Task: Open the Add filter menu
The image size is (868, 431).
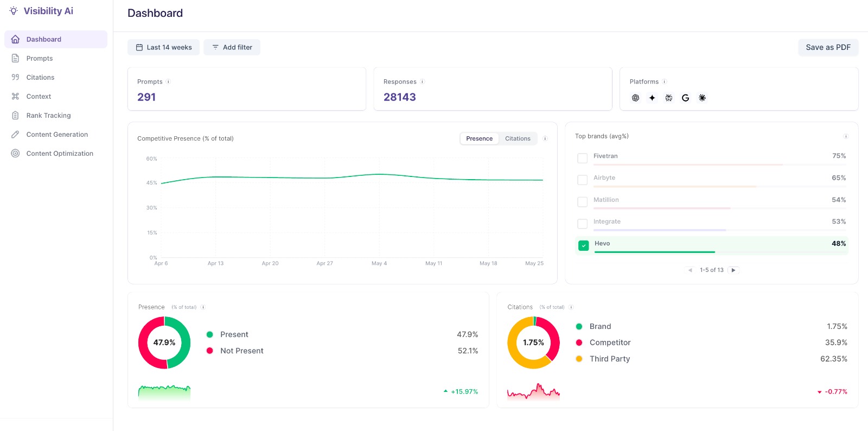Action: coord(232,47)
